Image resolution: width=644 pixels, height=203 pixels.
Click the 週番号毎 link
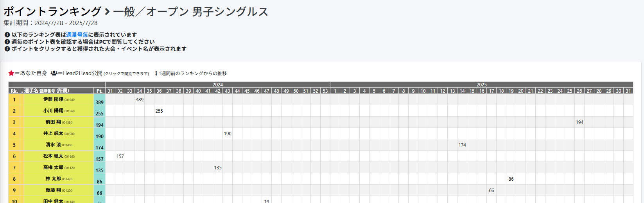click(x=77, y=35)
